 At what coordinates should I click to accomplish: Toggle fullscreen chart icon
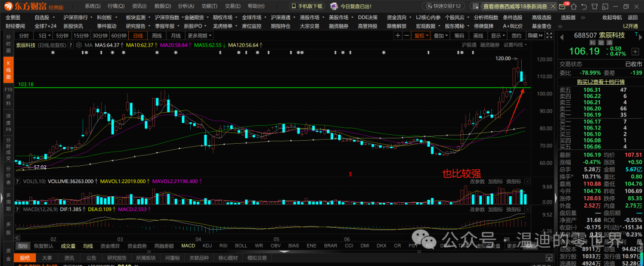[x=550, y=36]
